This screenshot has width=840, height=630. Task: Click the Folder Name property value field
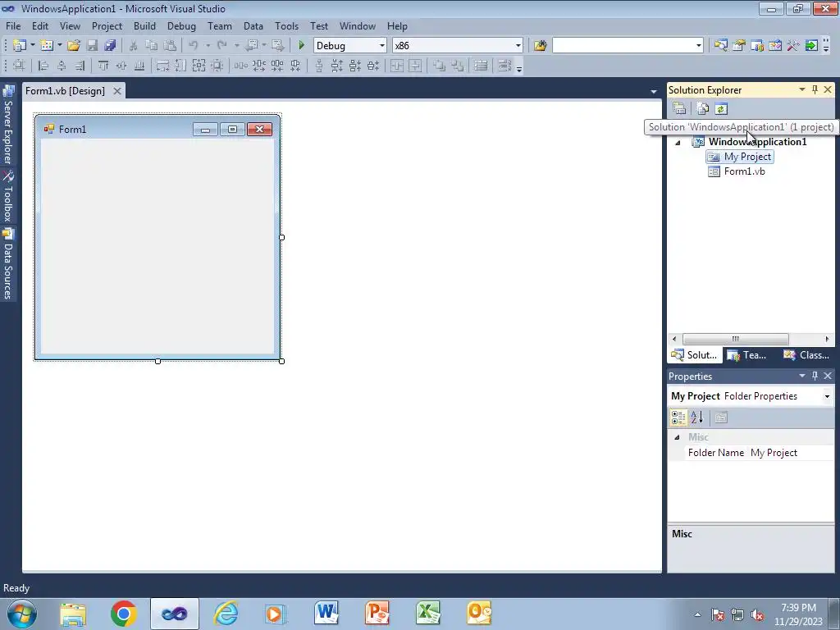(790, 453)
